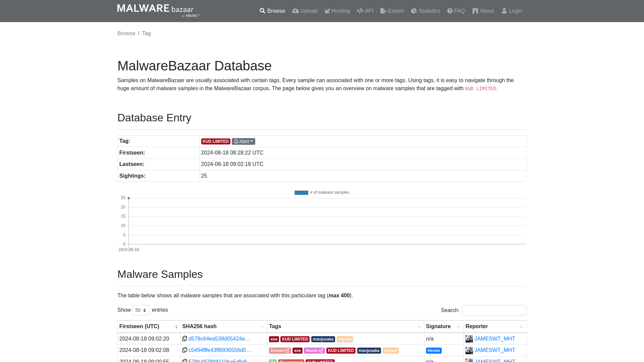Open the Browse nav item
The height and width of the screenshot is (362, 644).
tap(272, 11)
